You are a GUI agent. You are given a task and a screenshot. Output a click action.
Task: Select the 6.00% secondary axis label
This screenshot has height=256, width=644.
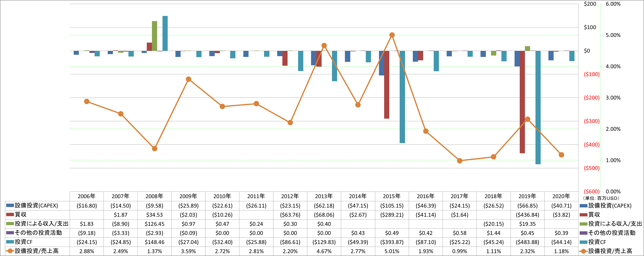tap(613, 4)
